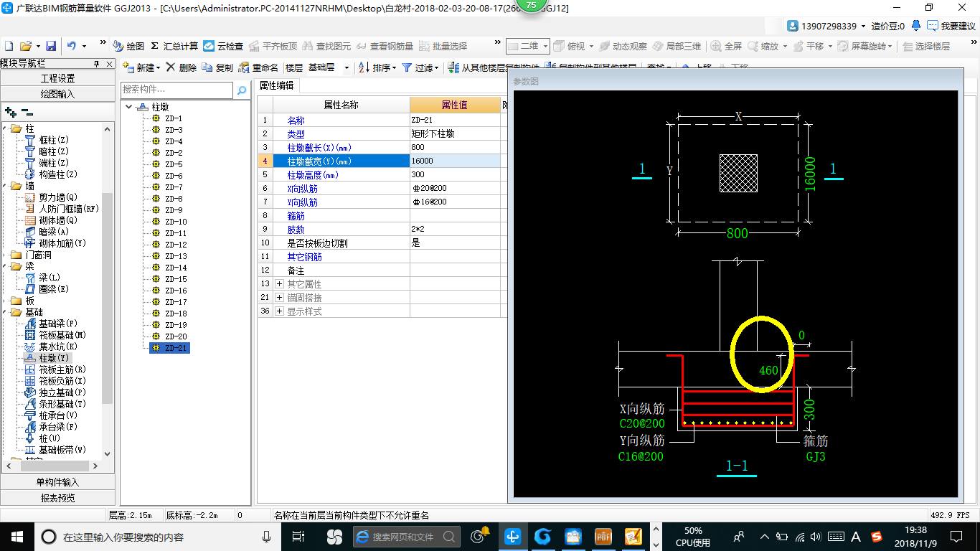
Task: Expand the 门窗洞 folder
Action: point(4,255)
